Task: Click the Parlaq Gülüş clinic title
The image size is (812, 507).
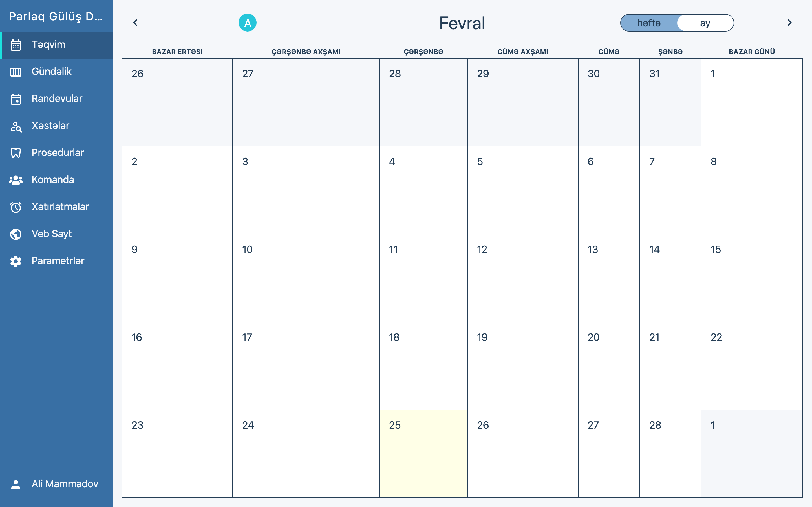Action: (56, 16)
